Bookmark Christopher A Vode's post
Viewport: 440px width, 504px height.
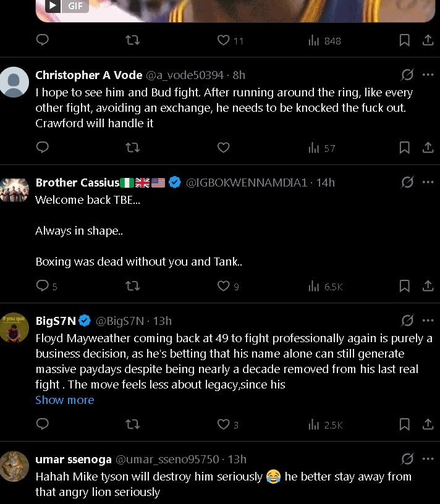(404, 148)
